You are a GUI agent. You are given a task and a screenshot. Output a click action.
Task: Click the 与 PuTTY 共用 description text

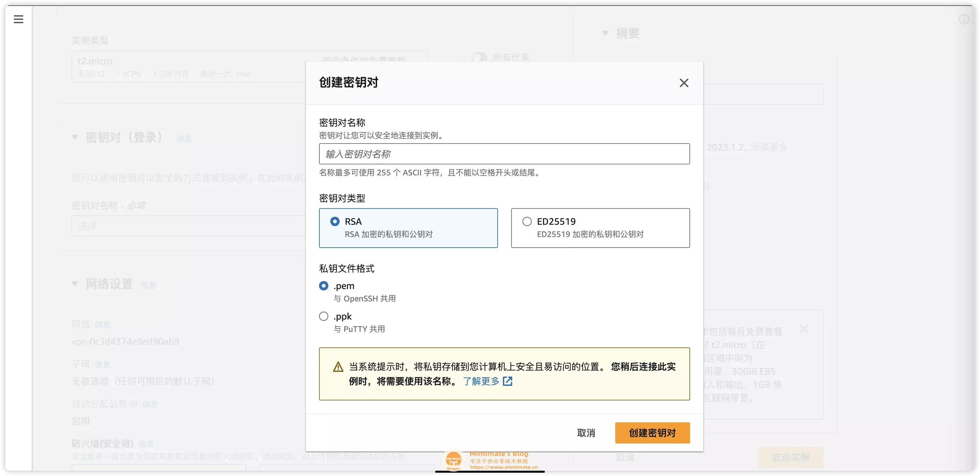coord(359,329)
